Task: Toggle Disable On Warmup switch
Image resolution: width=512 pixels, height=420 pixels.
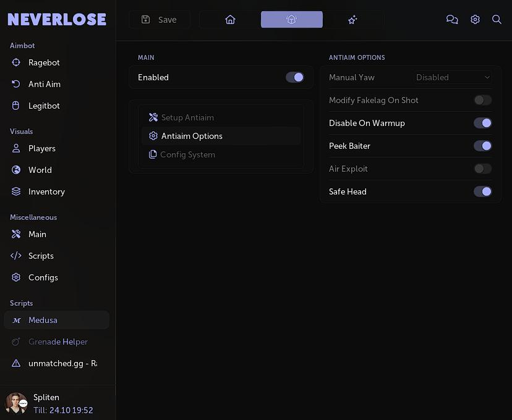Action: coord(483,123)
